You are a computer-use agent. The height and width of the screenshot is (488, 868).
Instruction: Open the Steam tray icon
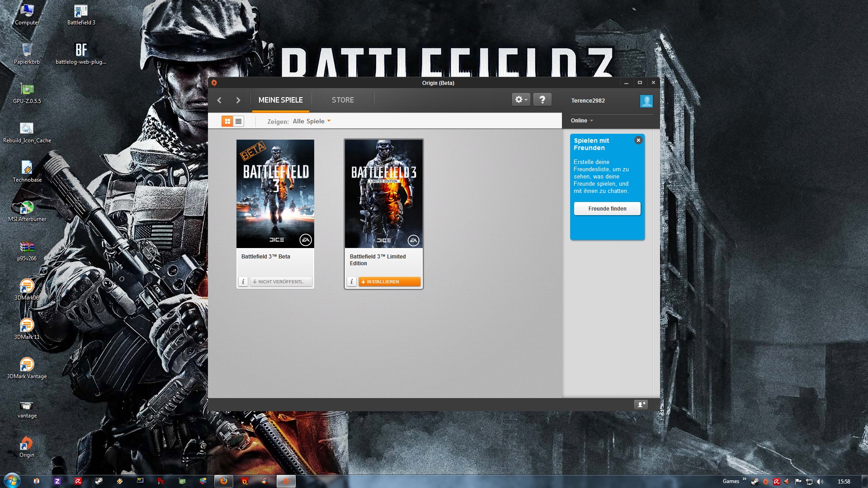click(755, 482)
